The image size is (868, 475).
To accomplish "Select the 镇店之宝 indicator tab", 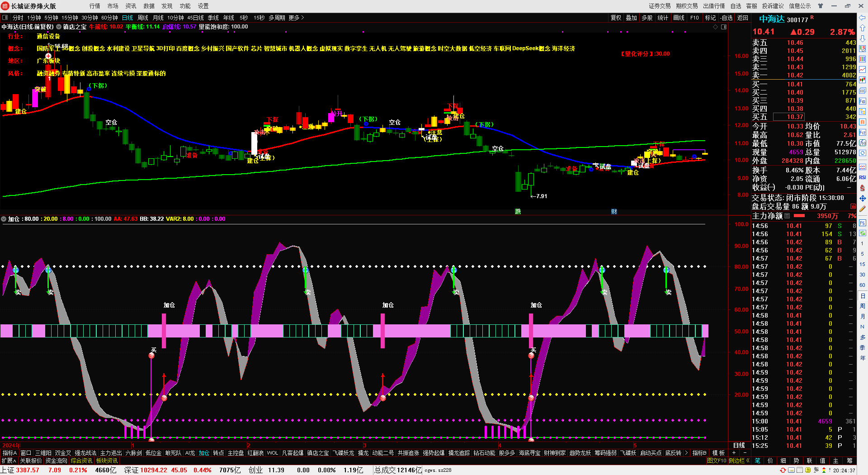I will tap(318, 453).
